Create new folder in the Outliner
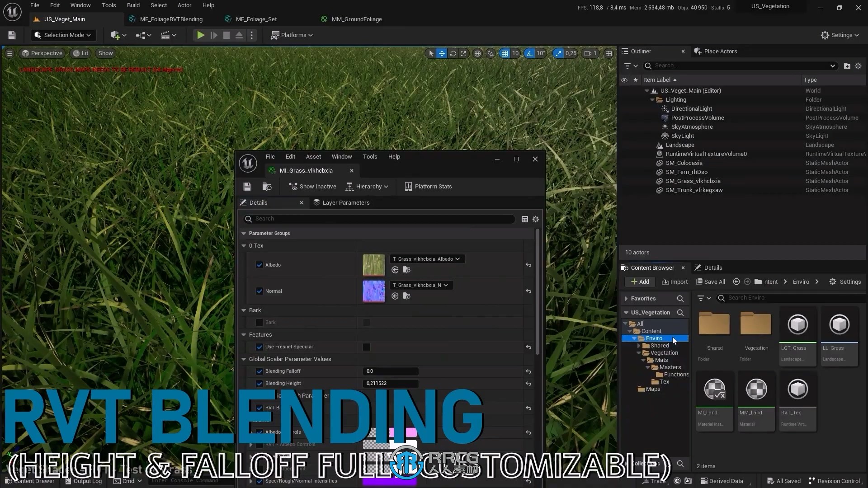The image size is (868, 488). click(x=847, y=66)
